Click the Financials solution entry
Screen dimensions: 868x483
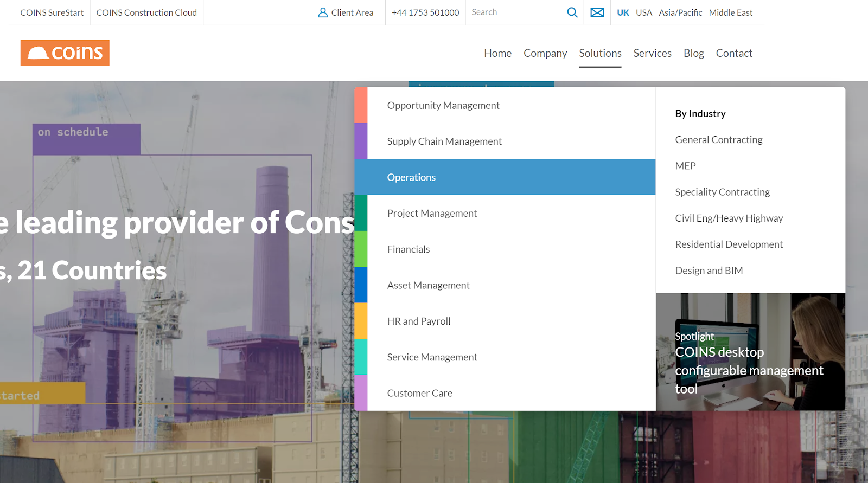click(409, 249)
